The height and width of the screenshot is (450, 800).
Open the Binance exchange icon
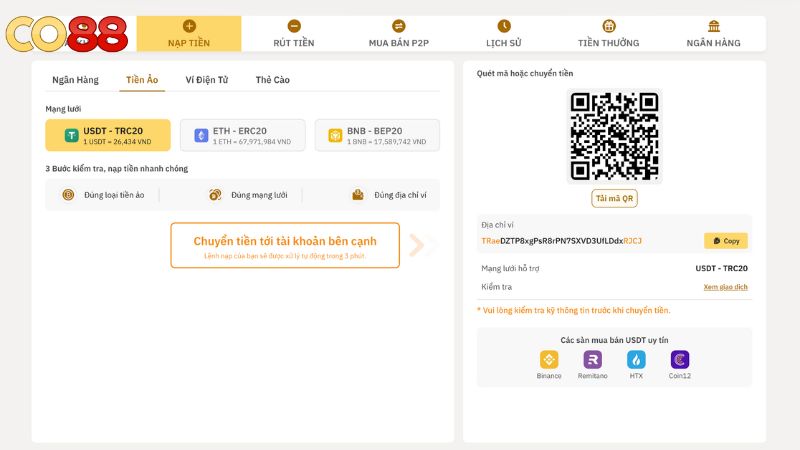pos(549,360)
